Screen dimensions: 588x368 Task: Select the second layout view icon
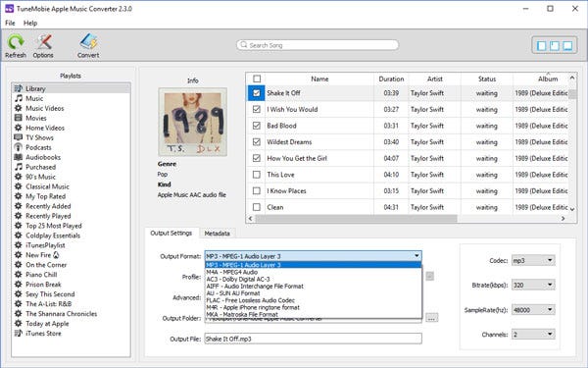(555, 46)
